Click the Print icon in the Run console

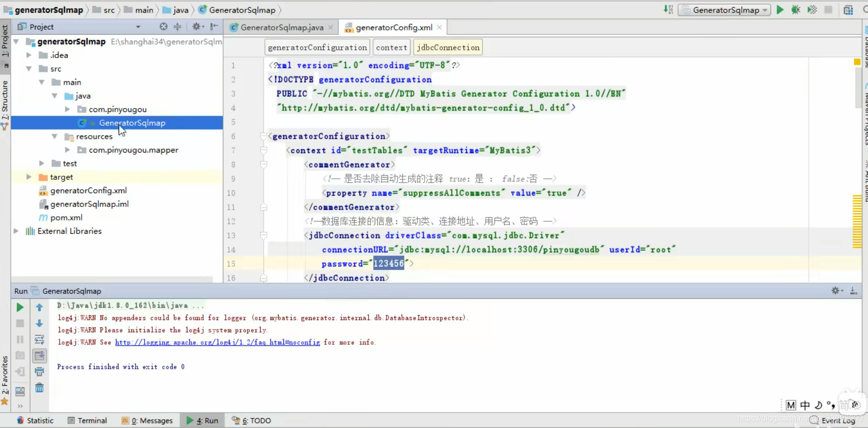40,371
